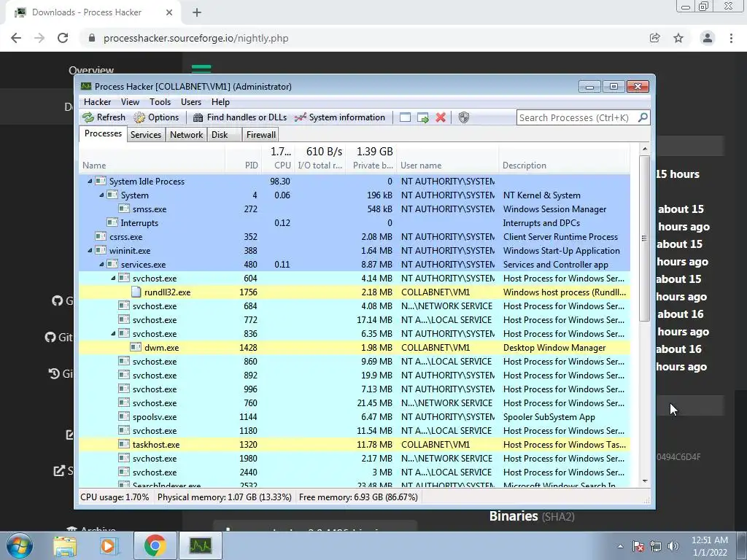Click the shield icon in toolbar
The image size is (747, 560).
pos(463,117)
